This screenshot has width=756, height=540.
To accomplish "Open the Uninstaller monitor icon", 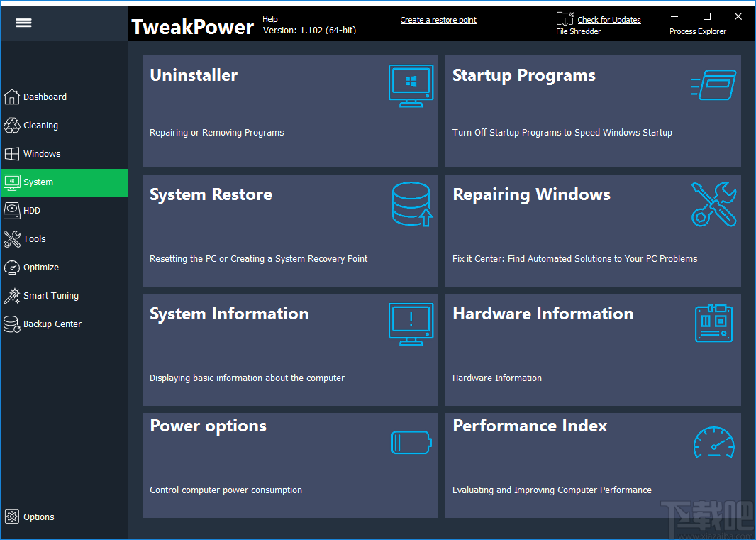I will [x=411, y=85].
